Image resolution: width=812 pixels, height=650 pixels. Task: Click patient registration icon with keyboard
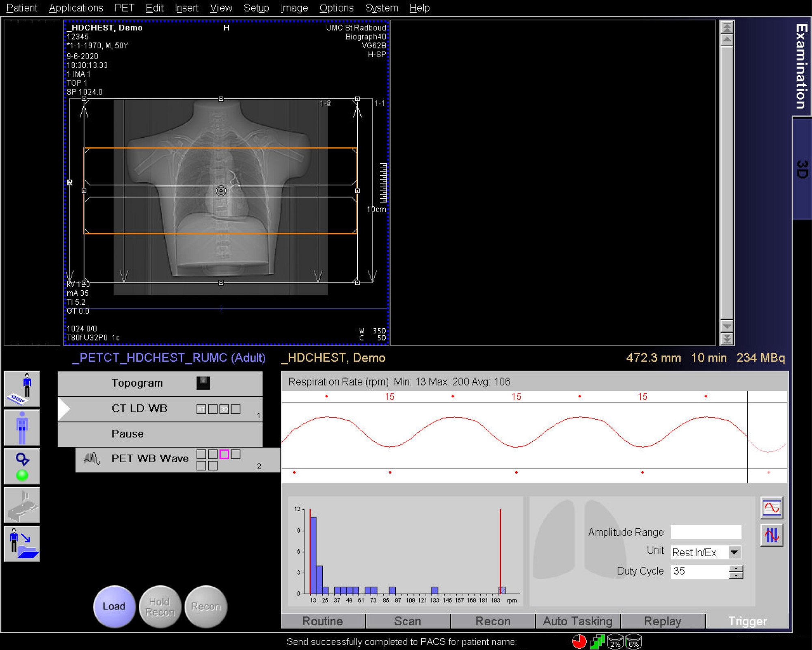pos(22,389)
